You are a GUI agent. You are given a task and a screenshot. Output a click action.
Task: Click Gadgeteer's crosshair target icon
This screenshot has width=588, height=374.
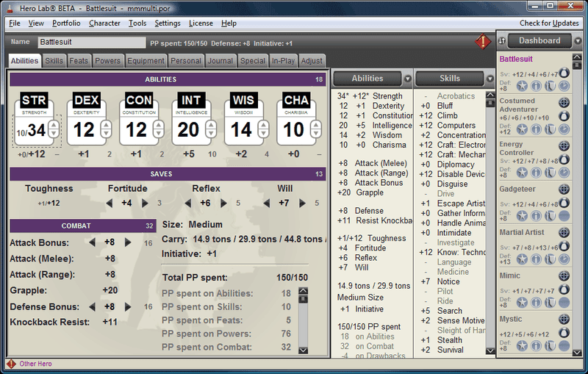click(564, 190)
